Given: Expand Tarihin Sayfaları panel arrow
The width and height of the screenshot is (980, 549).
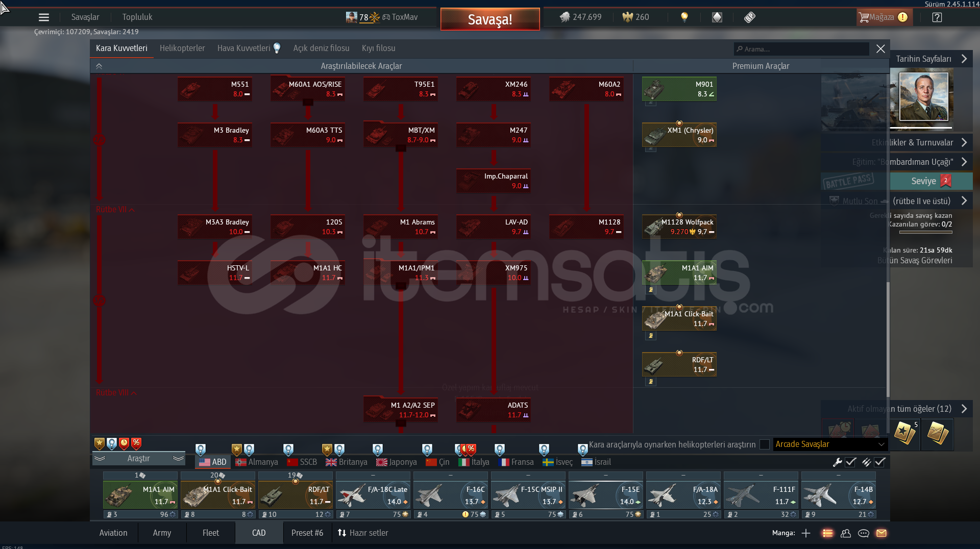Looking at the screenshot, I should tap(964, 59).
